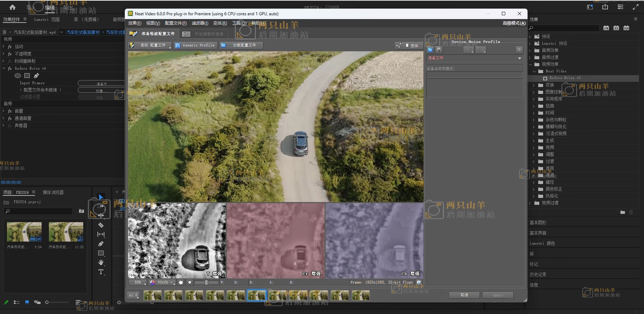Switch to the 媒体浏览器 tab
Viewport: 644px width, 314px height.
(x=53, y=192)
